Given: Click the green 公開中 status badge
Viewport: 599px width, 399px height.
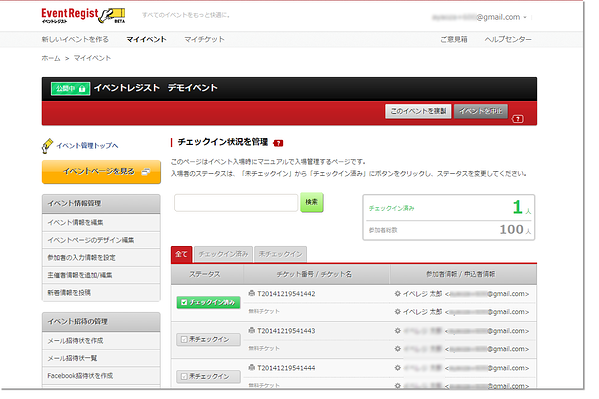Looking at the screenshot, I should click(x=71, y=89).
